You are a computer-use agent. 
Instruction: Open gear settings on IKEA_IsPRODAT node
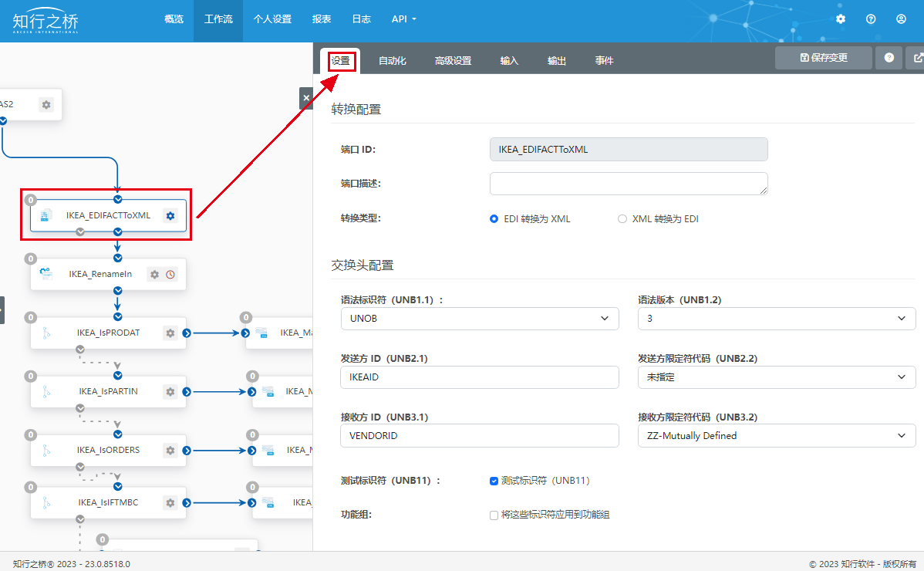[170, 333]
